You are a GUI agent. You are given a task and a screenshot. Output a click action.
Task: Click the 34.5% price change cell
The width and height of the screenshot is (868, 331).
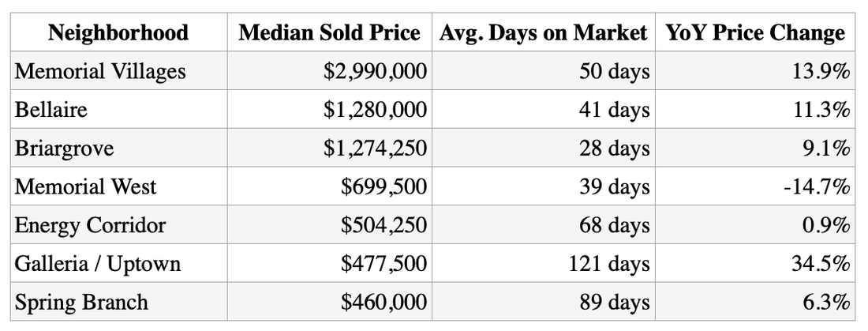[755, 263]
